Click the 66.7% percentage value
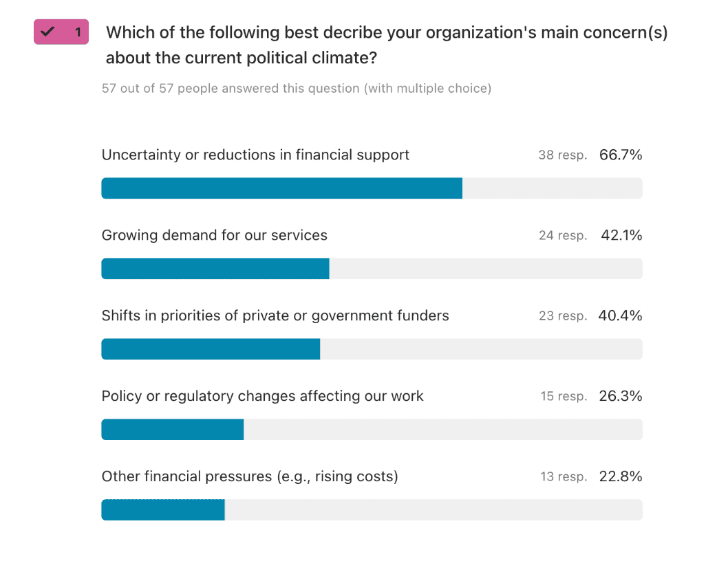 coord(621,155)
